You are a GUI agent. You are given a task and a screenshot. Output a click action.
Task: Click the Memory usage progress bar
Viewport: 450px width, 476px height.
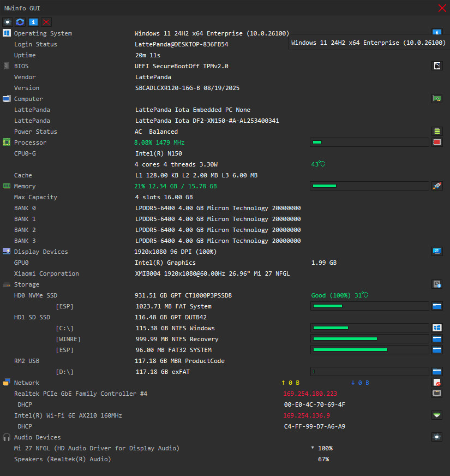pos(369,186)
